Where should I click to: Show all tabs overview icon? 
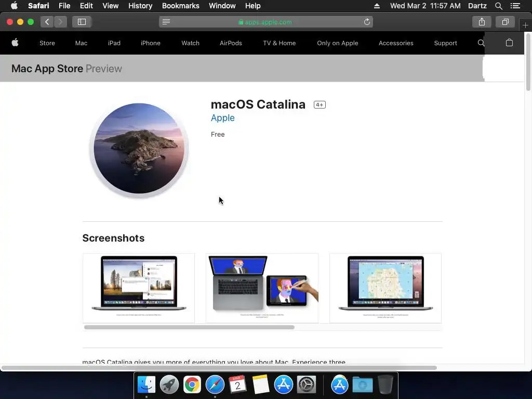(x=505, y=22)
